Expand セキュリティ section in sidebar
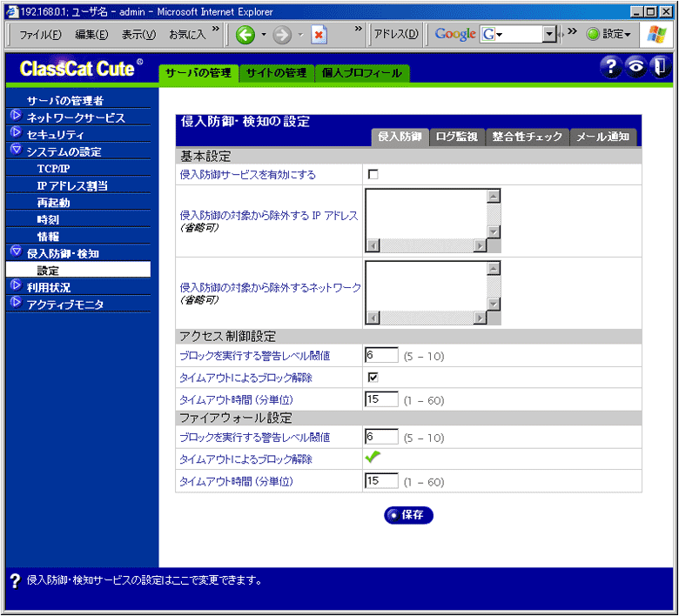 [55, 135]
